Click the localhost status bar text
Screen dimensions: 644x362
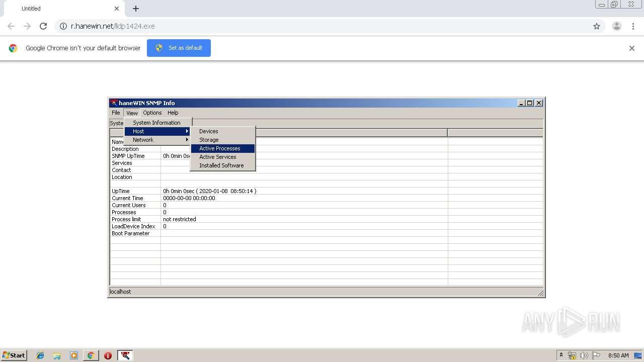[120, 292]
